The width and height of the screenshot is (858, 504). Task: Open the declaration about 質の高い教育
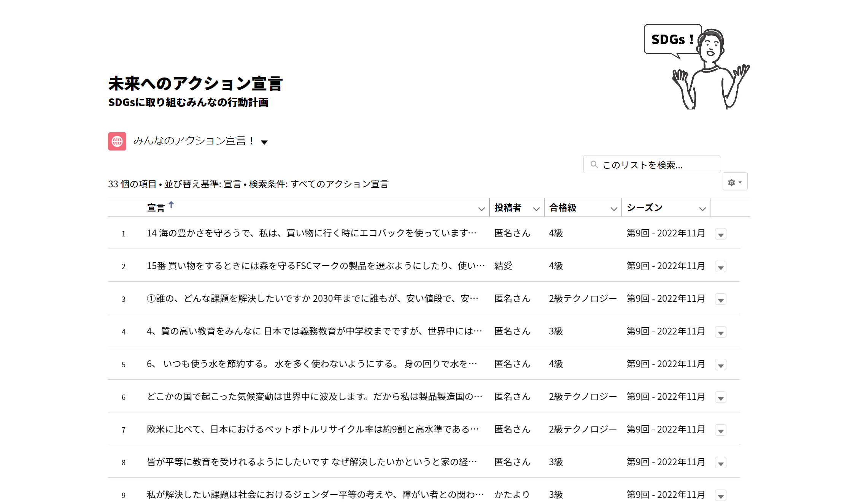[x=312, y=331]
